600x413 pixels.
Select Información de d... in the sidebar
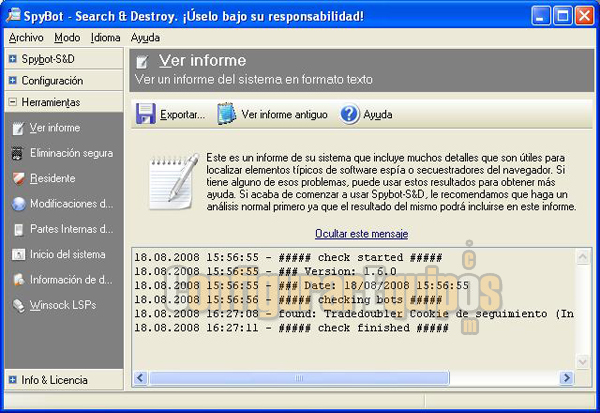(x=71, y=280)
